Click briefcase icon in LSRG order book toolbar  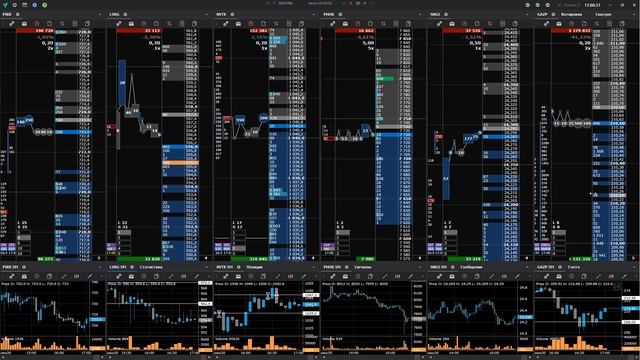click(131, 24)
